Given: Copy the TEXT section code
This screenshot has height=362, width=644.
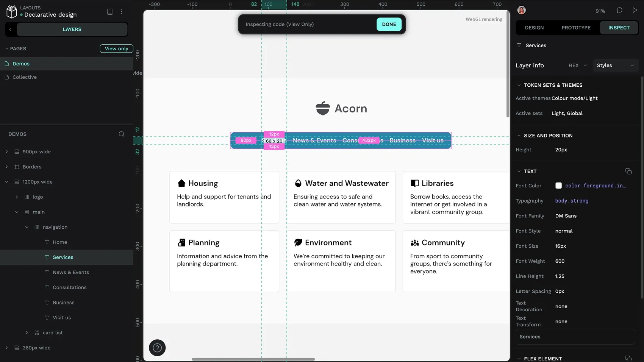Looking at the screenshot, I should click(x=628, y=172).
